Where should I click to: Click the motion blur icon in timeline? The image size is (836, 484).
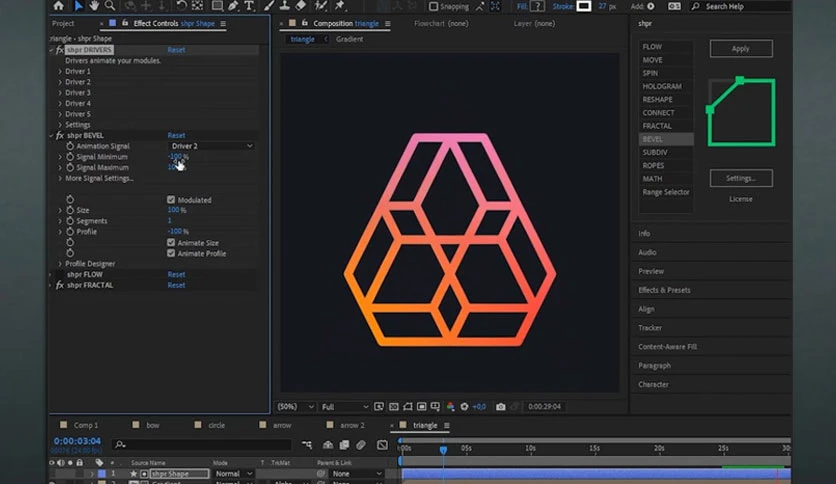(361, 445)
